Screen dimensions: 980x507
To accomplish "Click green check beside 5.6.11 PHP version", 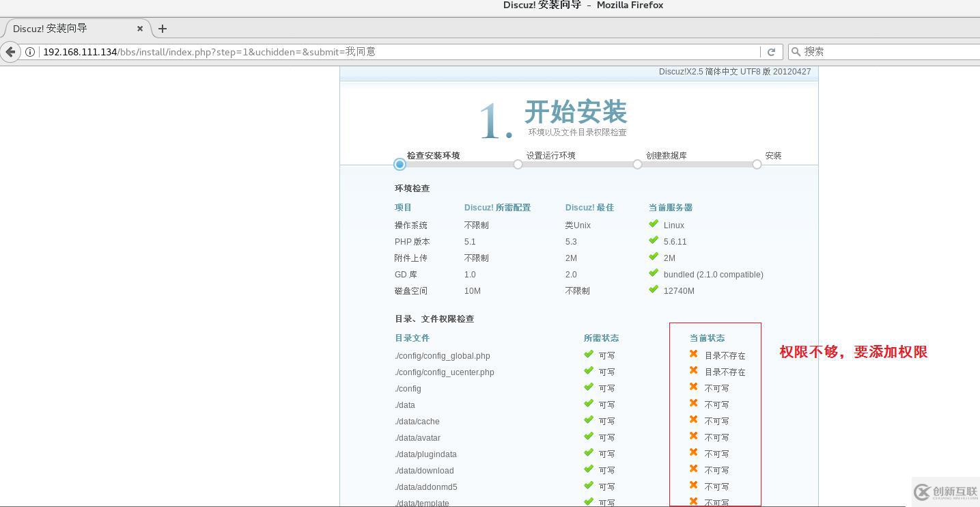I will (x=654, y=241).
